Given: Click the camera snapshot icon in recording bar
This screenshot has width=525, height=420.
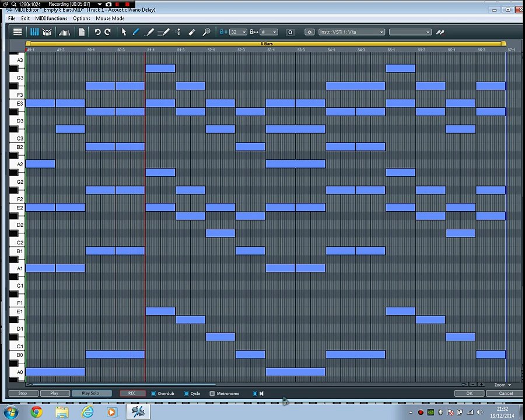Looking at the screenshot, I should pyautogui.click(x=108, y=4).
